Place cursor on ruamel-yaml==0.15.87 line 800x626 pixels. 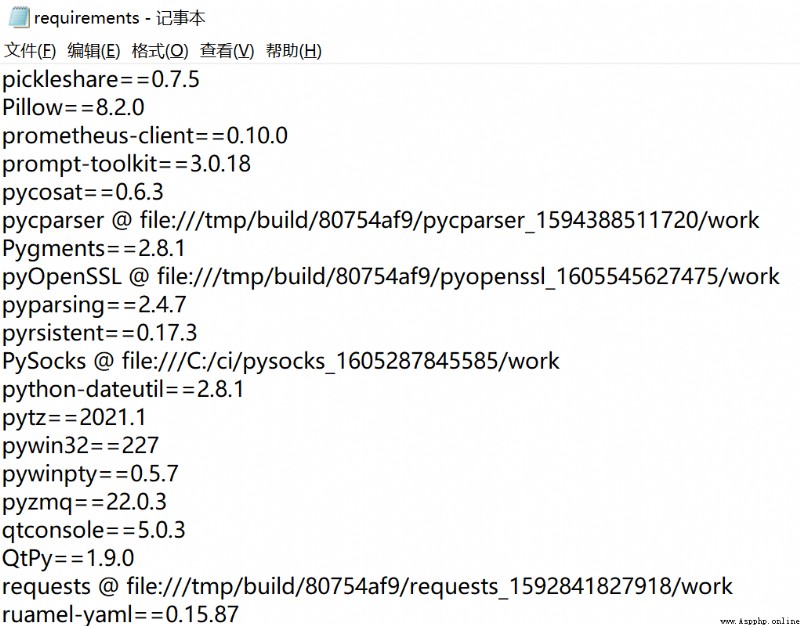(120, 614)
